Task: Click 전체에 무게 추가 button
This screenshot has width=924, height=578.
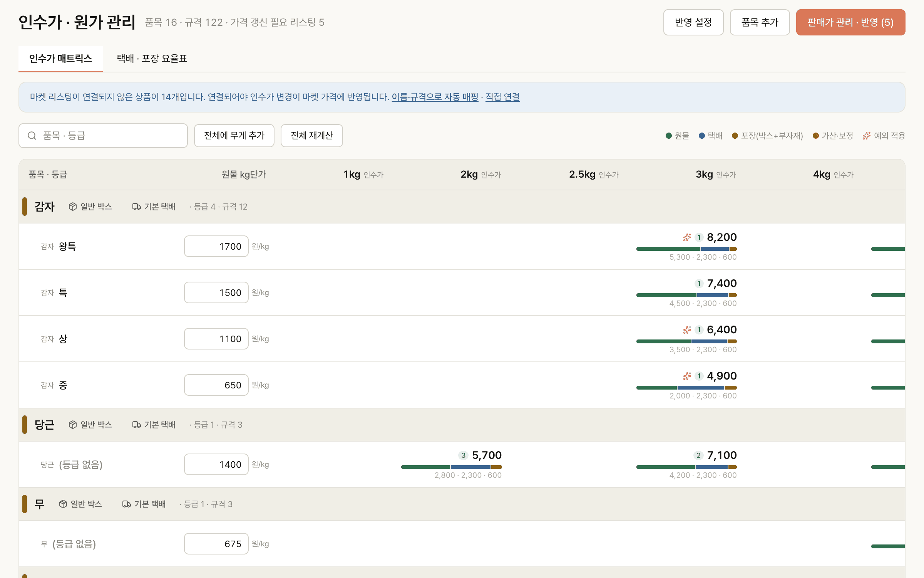Action: coord(234,136)
